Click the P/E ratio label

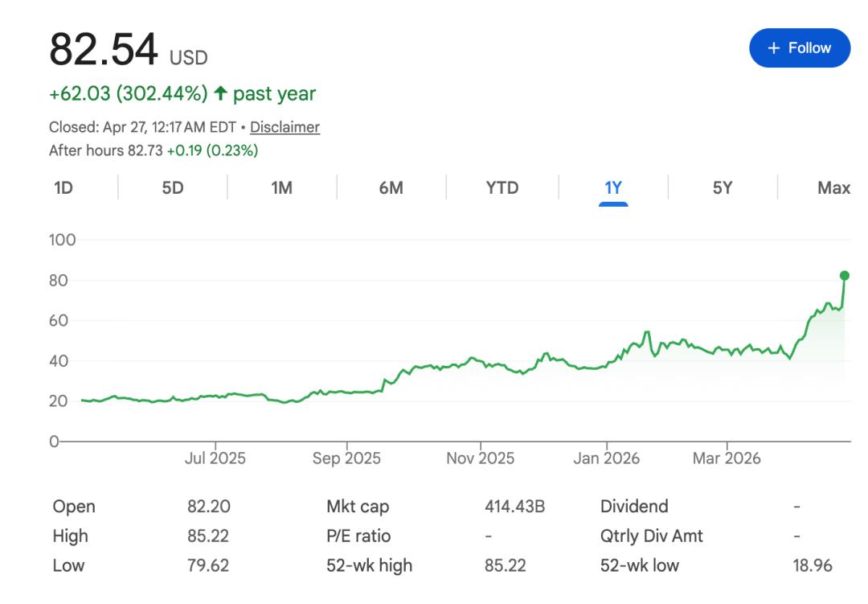(358, 536)
